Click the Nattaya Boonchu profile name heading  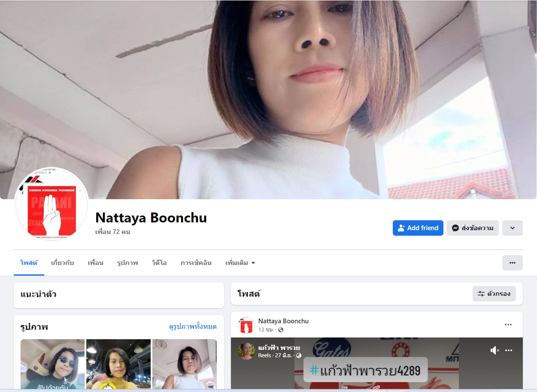click(151, 218)
